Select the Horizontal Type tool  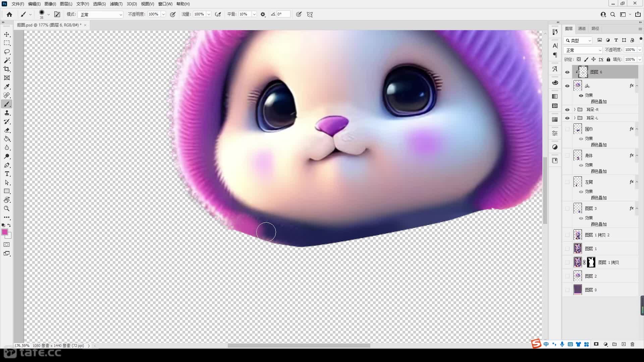pos(7,174)
